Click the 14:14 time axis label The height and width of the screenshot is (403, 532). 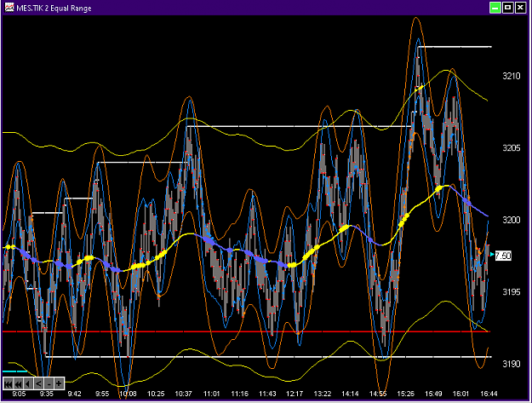(x=350, y=394)
